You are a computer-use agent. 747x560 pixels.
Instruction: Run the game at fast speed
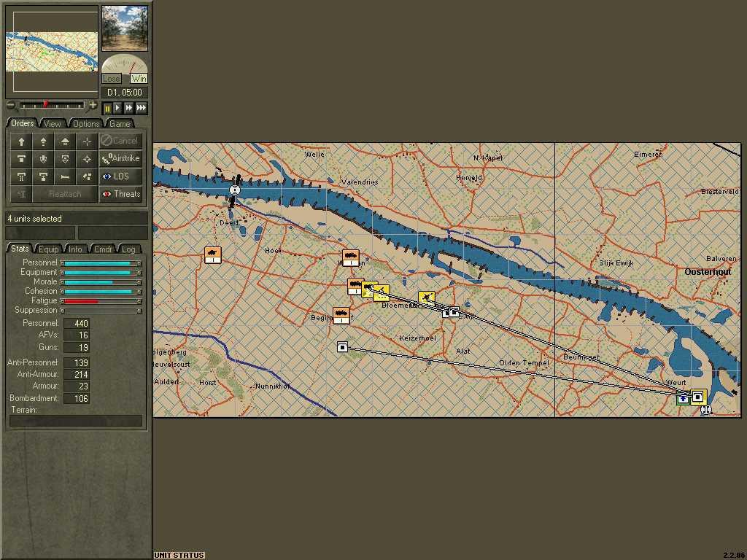[x=128, y=108]
